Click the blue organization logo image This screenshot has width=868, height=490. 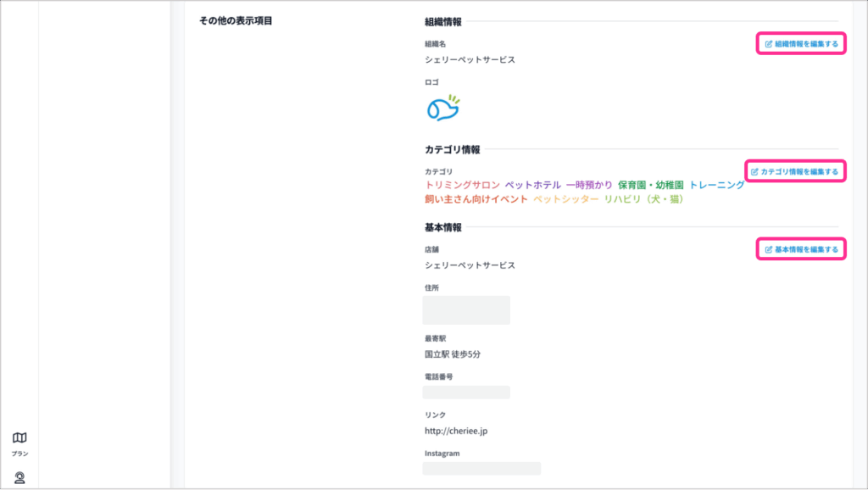442,107
